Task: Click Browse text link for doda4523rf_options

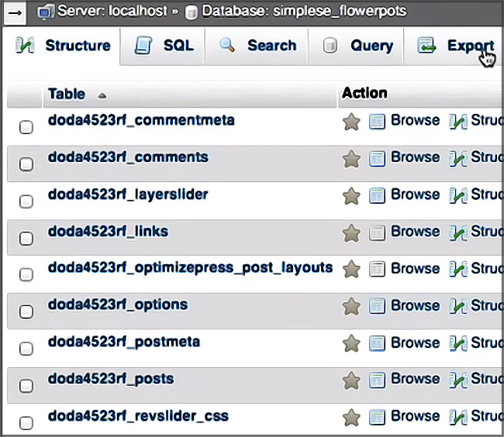Action: click(x=415, y=305)
